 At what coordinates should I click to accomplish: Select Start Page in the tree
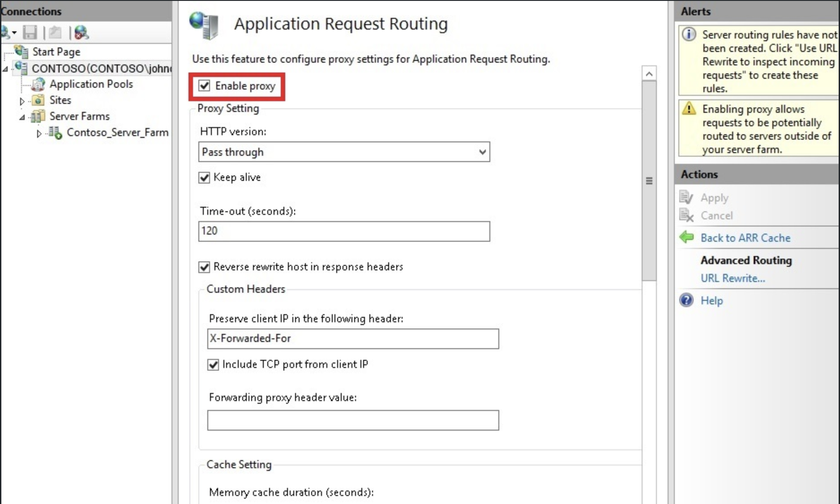[x=56, y=51]
